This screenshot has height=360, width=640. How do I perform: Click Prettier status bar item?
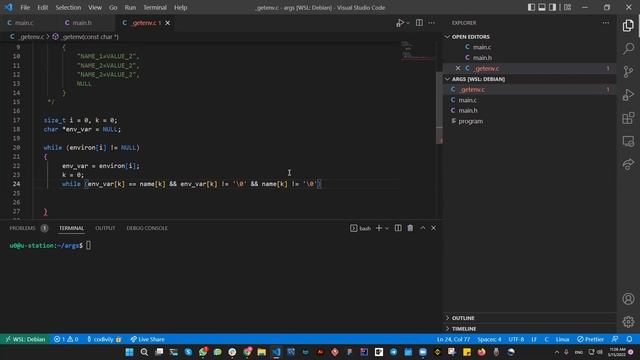(x=591, y=339)
